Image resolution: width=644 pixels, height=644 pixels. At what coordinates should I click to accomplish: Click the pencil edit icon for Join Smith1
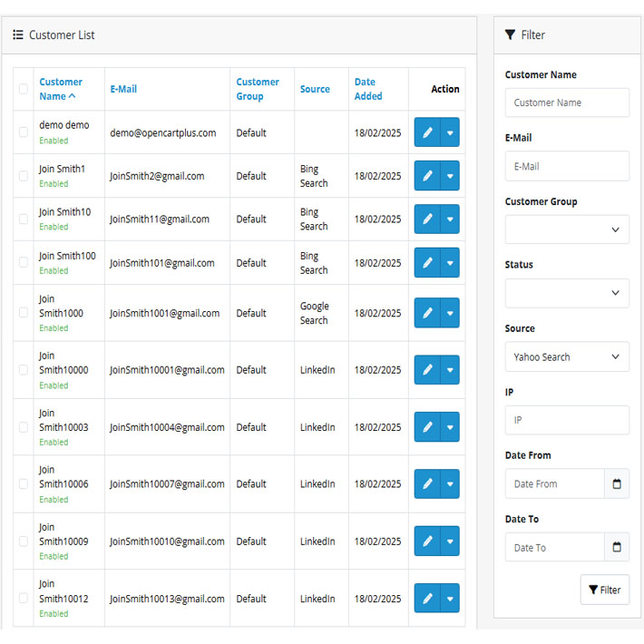coord(427,176)
